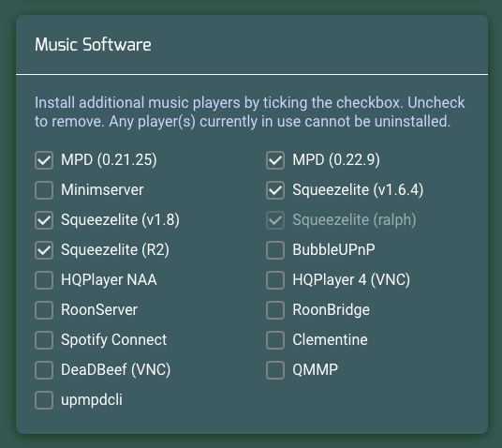Click the RoonBridge label text
This screenshot has height=448, width=502.
tap(331, 310)
